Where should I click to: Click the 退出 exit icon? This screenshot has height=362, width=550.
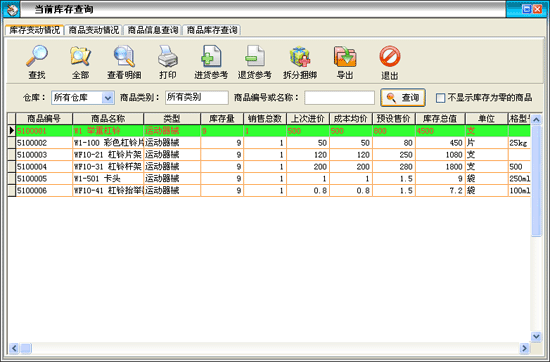tap(390, 56)
